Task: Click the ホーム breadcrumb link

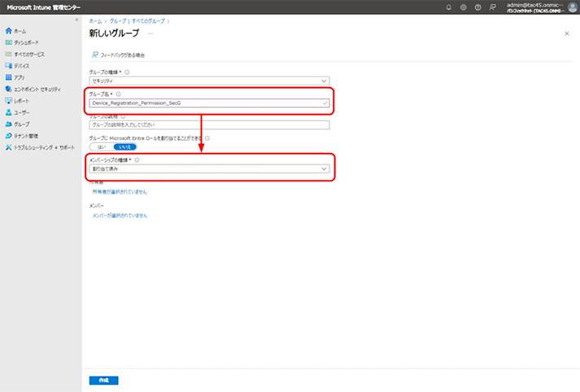Action: [x=95, y=21]
